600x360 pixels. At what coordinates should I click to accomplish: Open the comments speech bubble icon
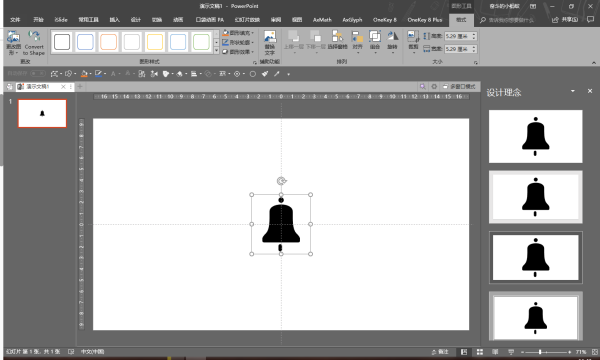pos(590,20)
